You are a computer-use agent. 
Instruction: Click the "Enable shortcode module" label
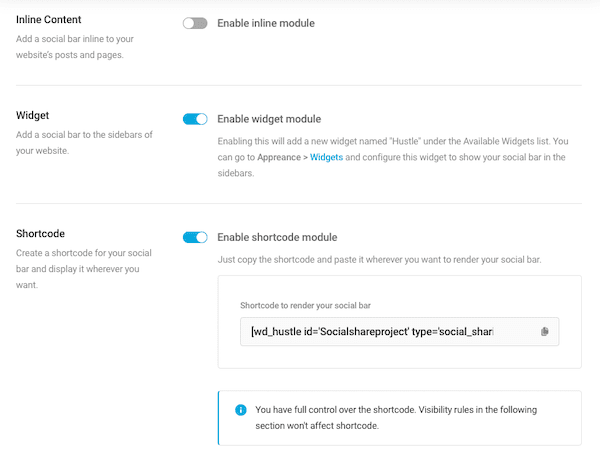pyautogui.click(x=277, y=237)
